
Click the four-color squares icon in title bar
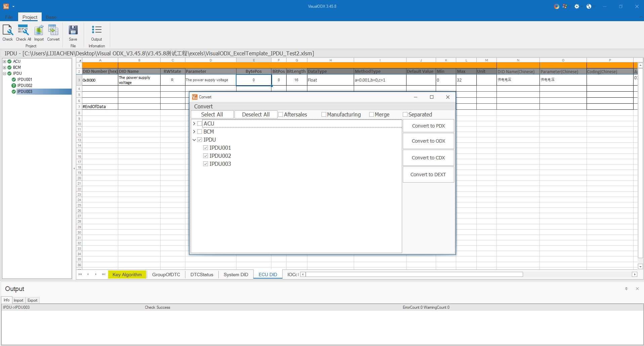click(x=565, y=6)
